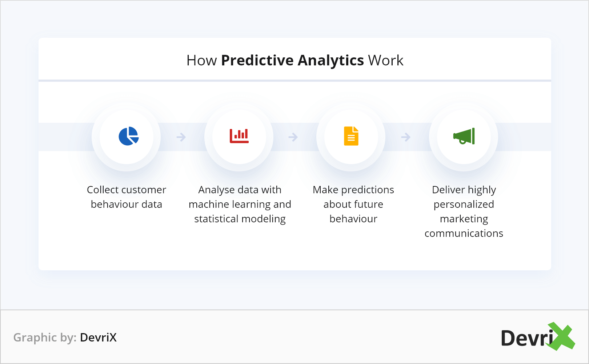Click the "DevriX" name beside "Graphic by:"
This screenshot has width=589, height=364.
click(x=98, y=337)
